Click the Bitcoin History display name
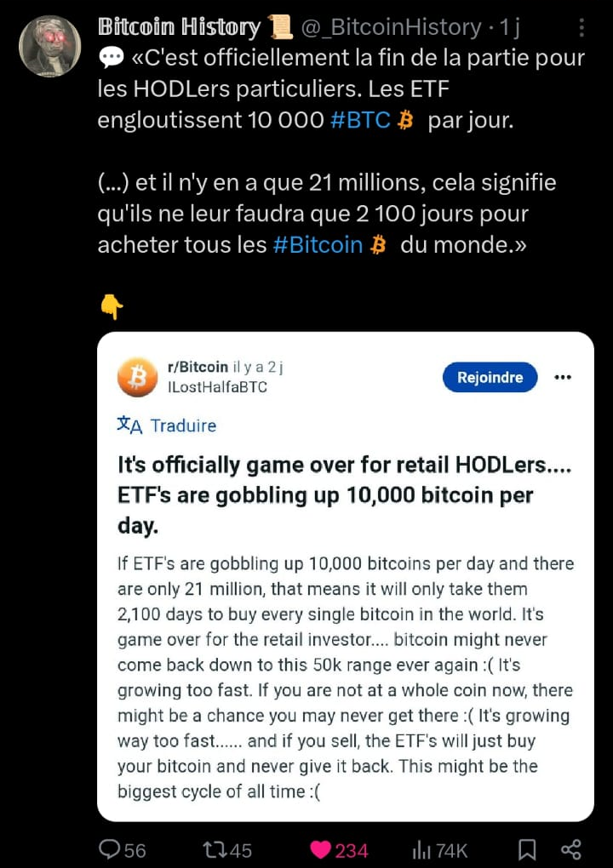This screenshot has width=613, height=868. 179,27
